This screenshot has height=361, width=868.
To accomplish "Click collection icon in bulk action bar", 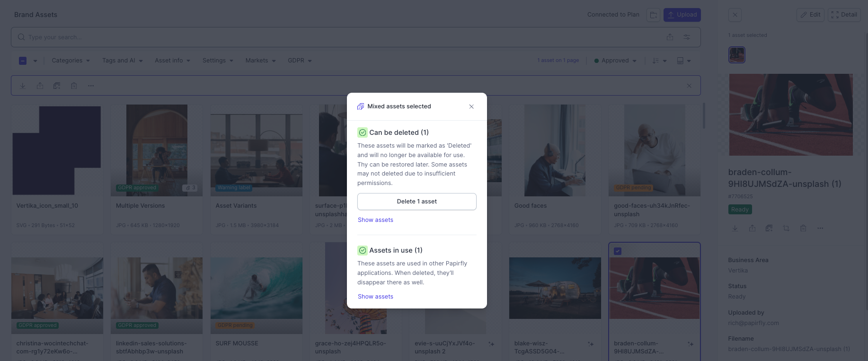I will click(57, 86).
